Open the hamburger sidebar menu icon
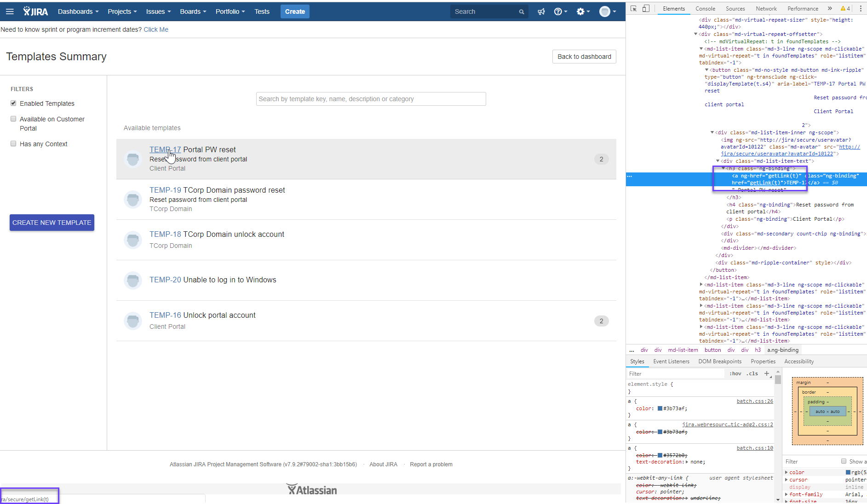The width and height of the screenshot is (867, 504). 10,11
